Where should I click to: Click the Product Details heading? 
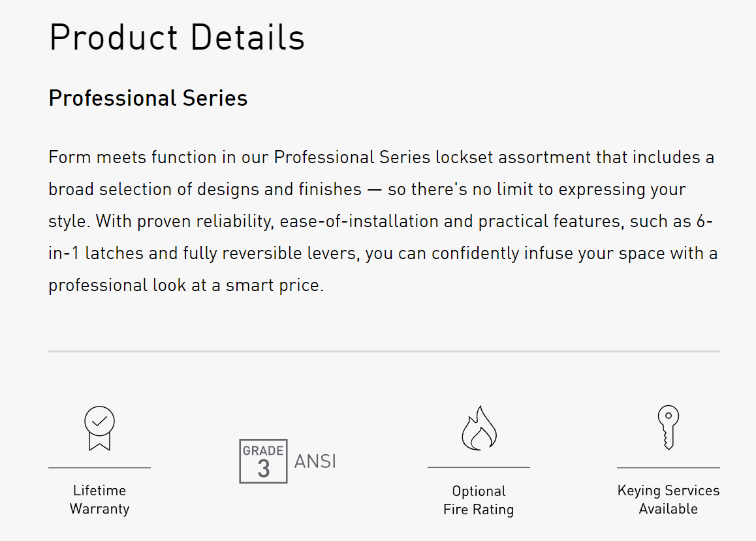pos(177,37)
